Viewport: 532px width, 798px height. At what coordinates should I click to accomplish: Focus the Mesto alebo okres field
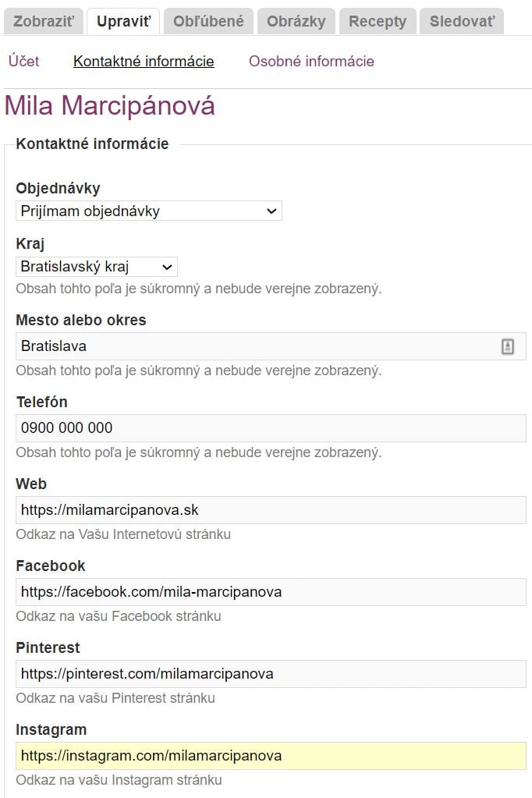pos(271,346)
